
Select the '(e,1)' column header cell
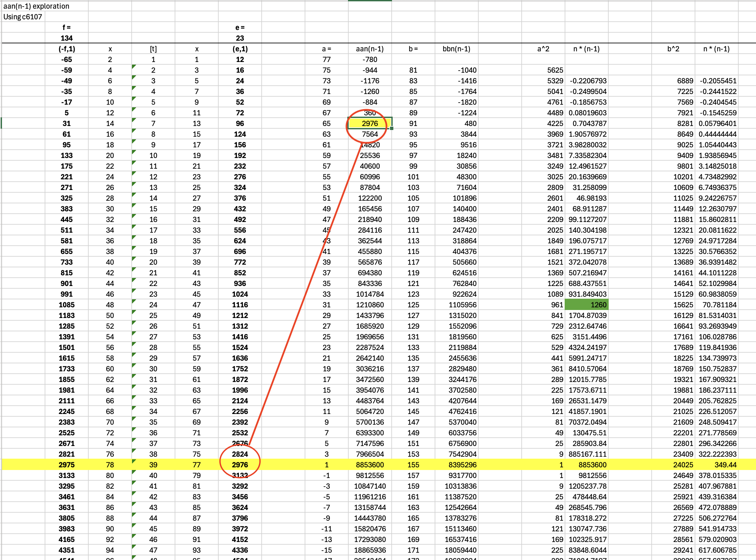(240, 49)
